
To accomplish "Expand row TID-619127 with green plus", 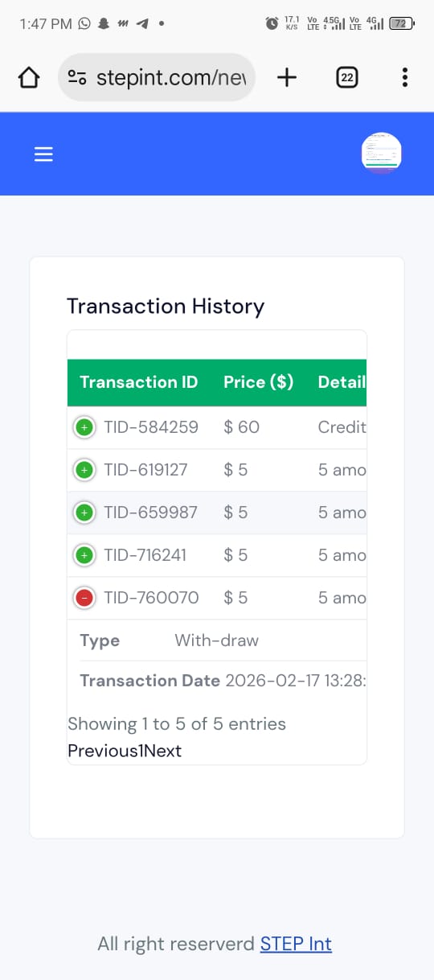I will pos(84,470).
